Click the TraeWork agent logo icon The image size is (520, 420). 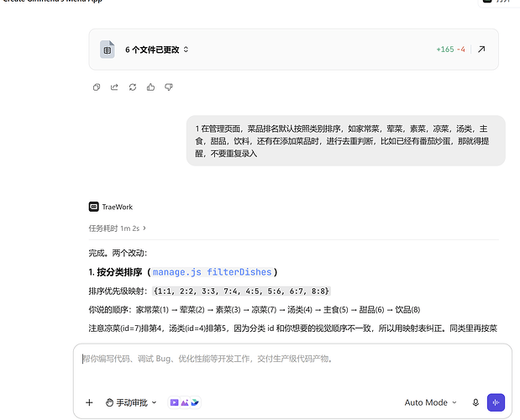(x=93, y=207)
